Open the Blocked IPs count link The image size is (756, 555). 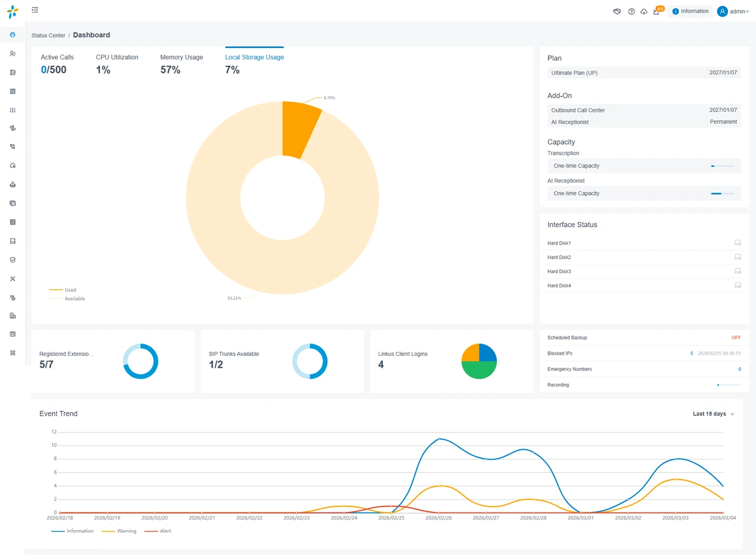(692, 354)
